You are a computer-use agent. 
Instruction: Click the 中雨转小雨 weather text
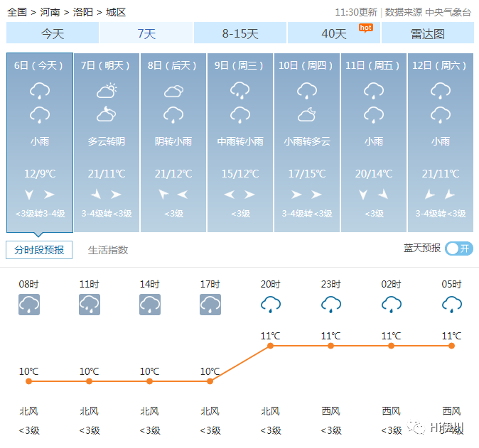pos(240,141)
